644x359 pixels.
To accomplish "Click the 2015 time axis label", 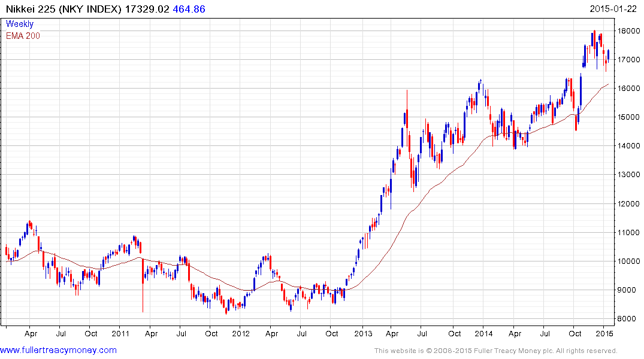I will [604, 333].
